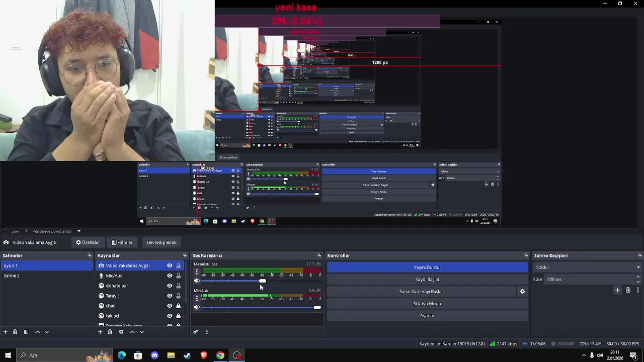644x362 pixels.
Task: Open Discord from the taskbar
Action: (154, 355)
